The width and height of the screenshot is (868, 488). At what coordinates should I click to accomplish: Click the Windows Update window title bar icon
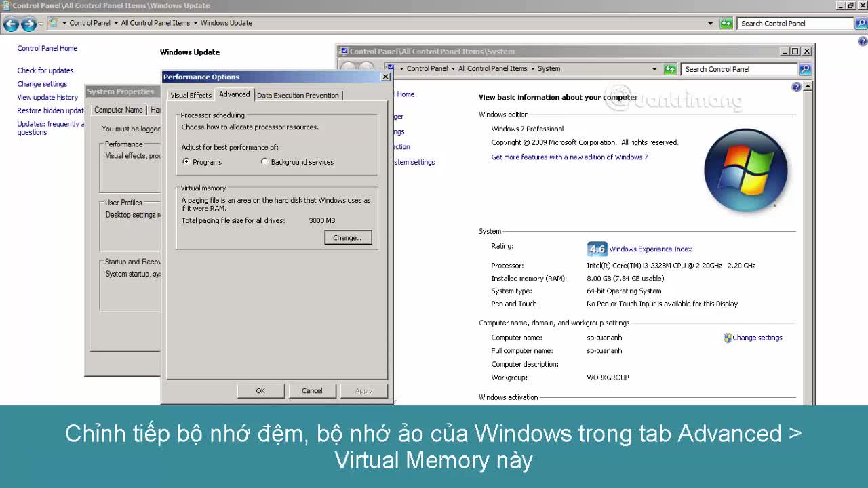pyautogui.click(x=5, y=5)
